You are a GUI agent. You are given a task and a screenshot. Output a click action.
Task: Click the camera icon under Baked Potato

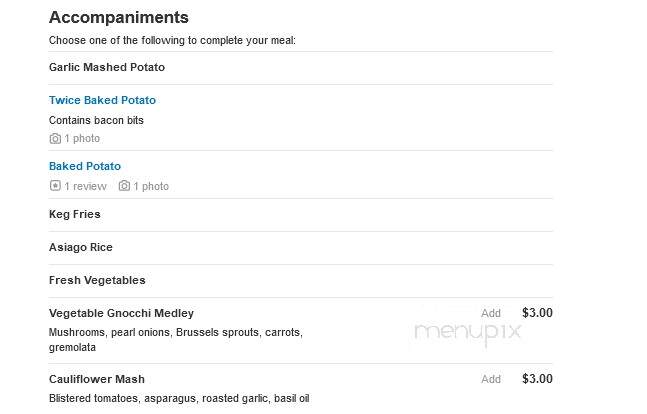click(x=124, y=186)
